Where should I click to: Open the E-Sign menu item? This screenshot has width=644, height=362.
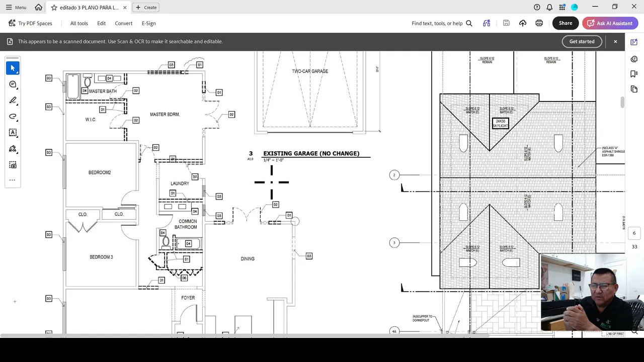click(x=149, y=23)
